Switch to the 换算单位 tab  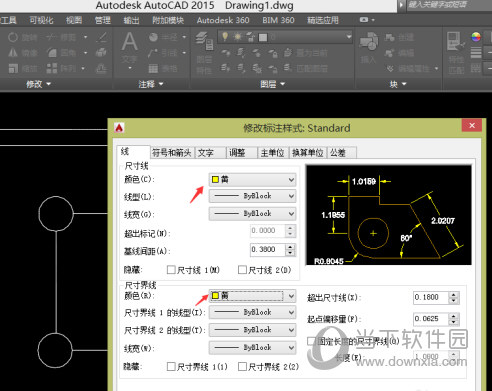(x=308, y=153)
